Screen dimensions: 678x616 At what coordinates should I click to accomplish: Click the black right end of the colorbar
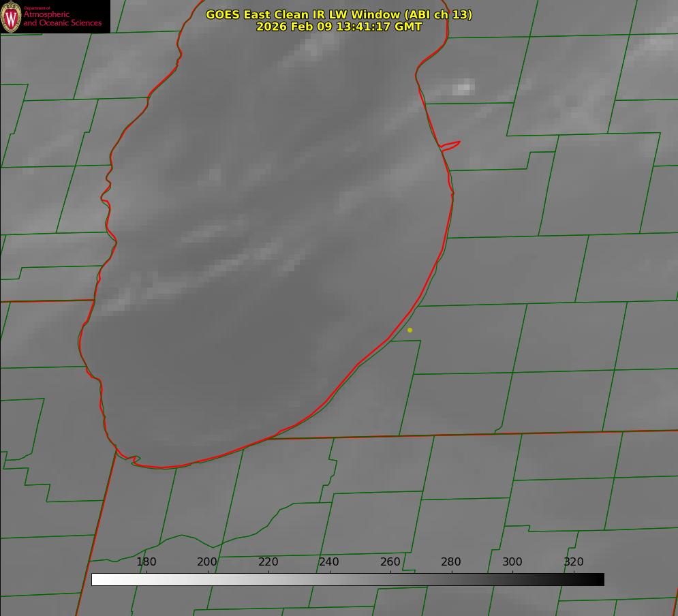(x=599, y=580)
